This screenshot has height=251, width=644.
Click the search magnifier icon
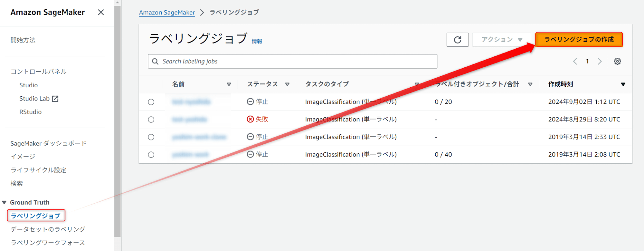click(155, 61)
